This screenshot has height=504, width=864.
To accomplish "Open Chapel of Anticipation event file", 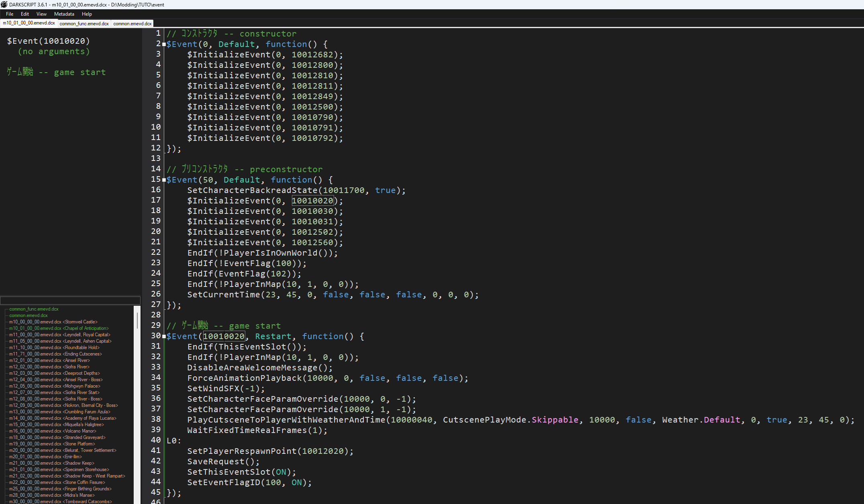I will pyautogui.click(x=59, y=328).
